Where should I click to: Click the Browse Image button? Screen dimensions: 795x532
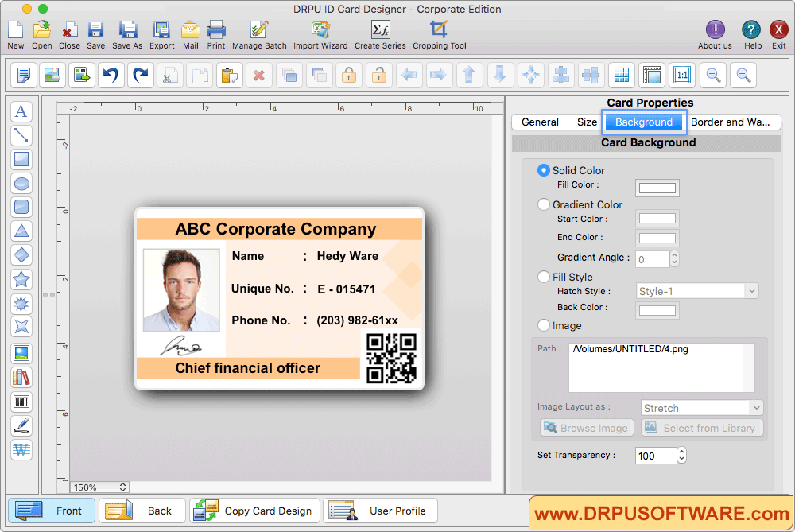point(587,428)
